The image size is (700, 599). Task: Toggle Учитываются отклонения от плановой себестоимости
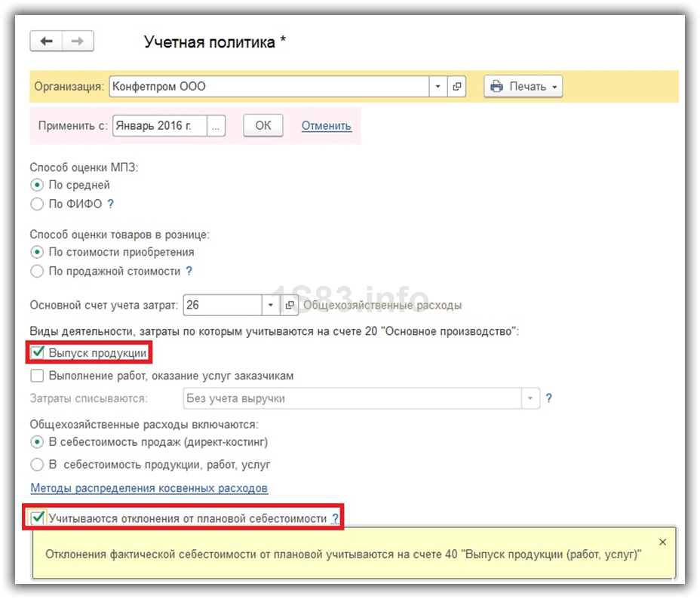tap(37, 518)
